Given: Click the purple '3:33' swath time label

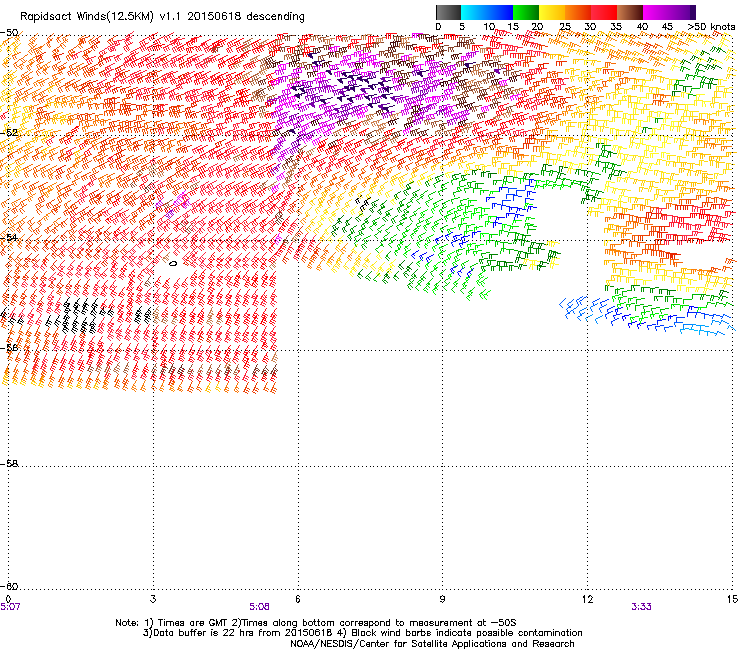Looking at the screenshot, I should coord(641,607).
